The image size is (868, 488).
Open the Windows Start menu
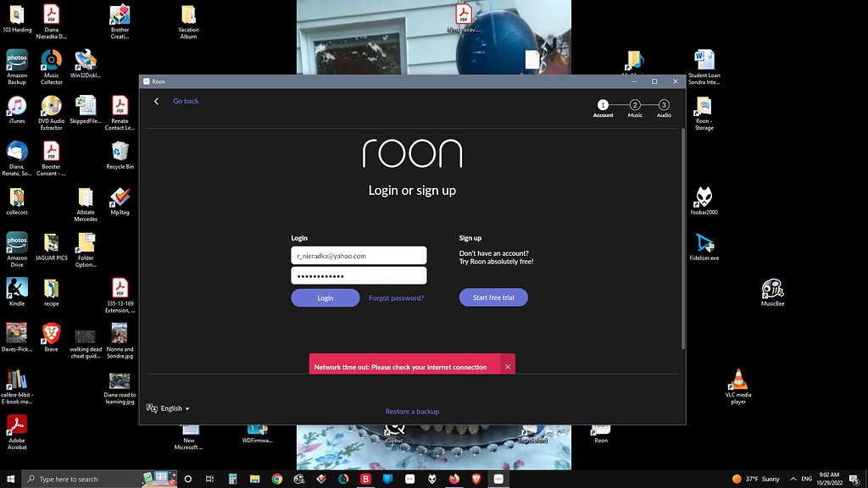click(x=8, y=479)
